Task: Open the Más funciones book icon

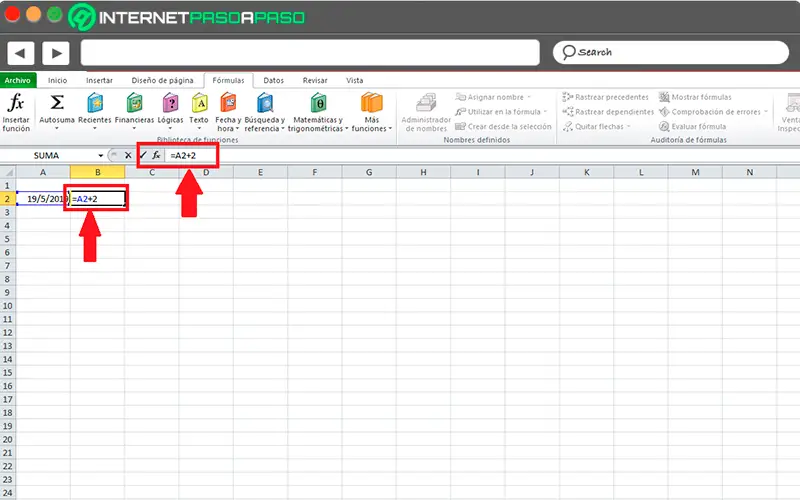Action: coord(371,103)
